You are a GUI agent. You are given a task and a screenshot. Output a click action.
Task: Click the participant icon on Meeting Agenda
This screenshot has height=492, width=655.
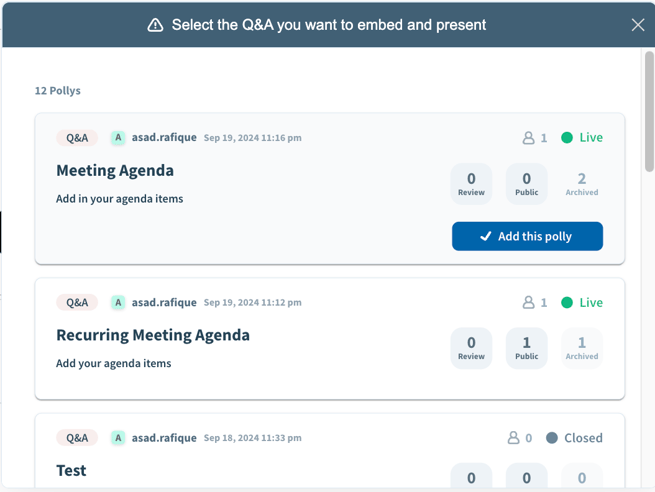click(x=528, y=138)
